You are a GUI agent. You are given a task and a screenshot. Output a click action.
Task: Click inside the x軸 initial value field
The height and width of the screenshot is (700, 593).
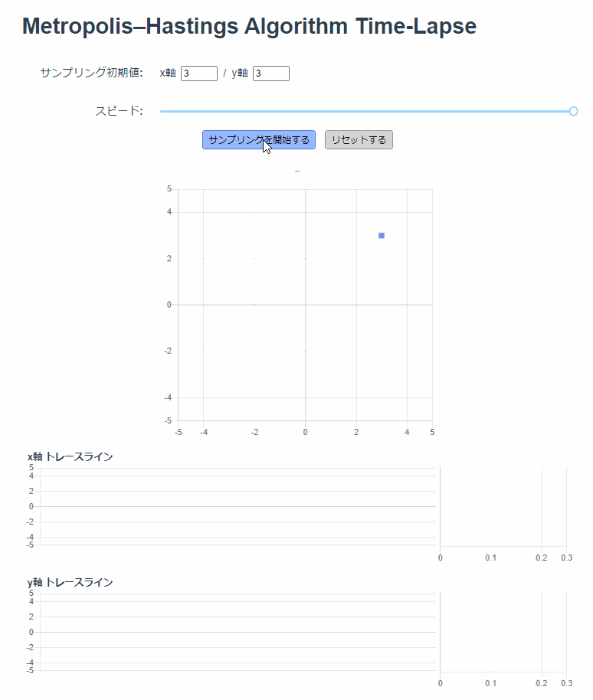tap(198, 73)
